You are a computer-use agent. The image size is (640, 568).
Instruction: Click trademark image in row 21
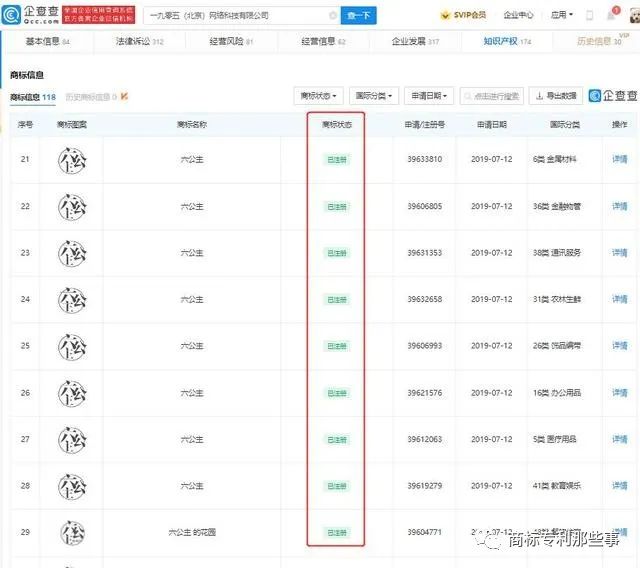click(x=72, y=160)
